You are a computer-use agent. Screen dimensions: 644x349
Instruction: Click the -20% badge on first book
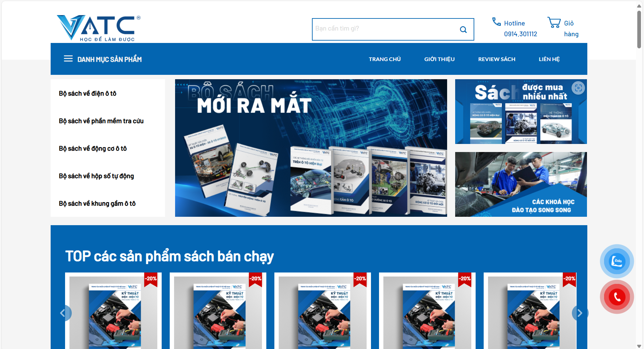(x=151, y=279)
